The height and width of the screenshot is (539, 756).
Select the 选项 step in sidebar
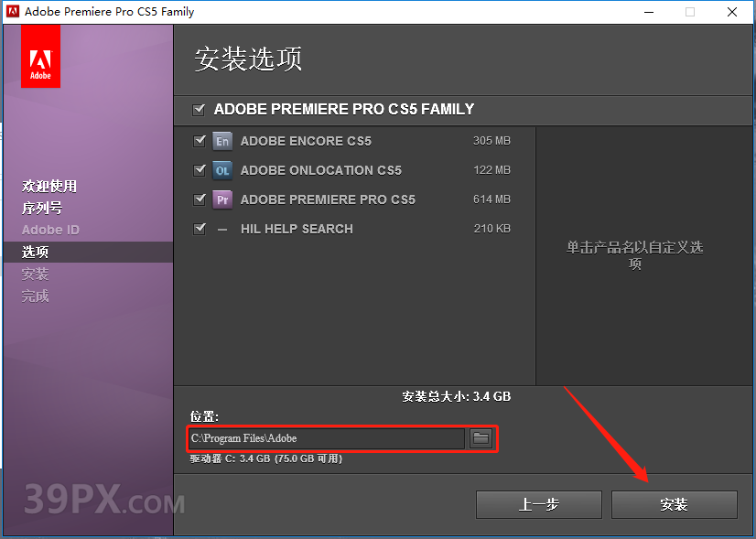tap(35, 252)
